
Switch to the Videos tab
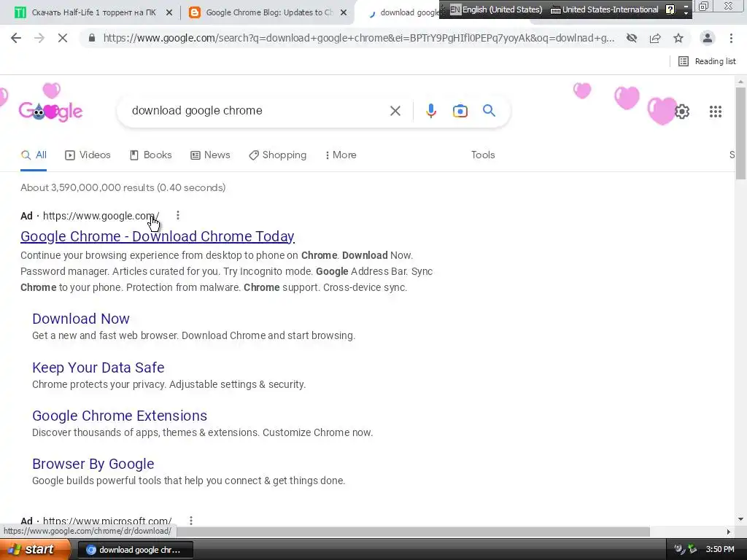pyautogui.click(x=88, y=155)
